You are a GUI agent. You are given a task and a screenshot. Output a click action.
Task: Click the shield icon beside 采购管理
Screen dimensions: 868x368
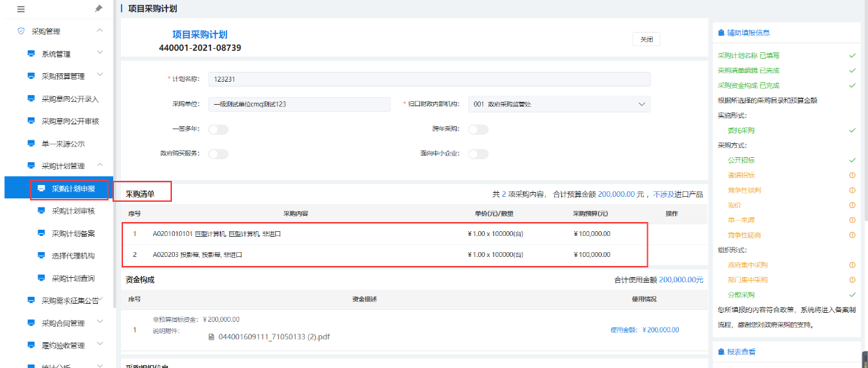pos(21,31)
